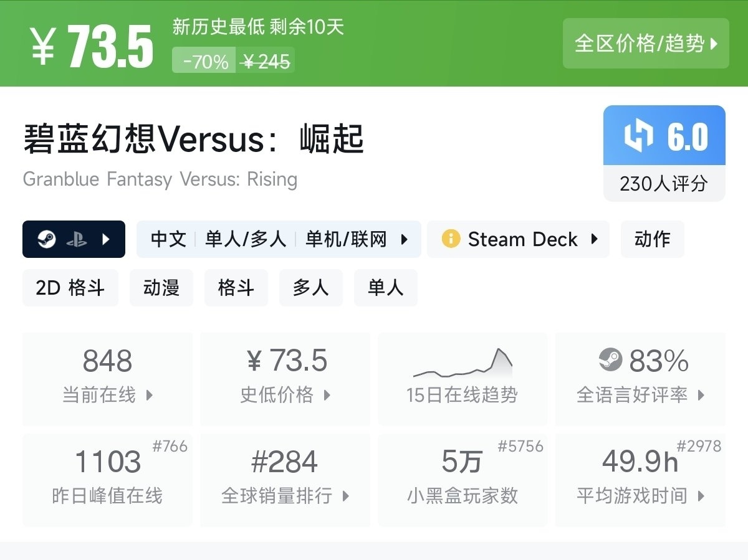Expand the platform selector arrow

point(106,239)
